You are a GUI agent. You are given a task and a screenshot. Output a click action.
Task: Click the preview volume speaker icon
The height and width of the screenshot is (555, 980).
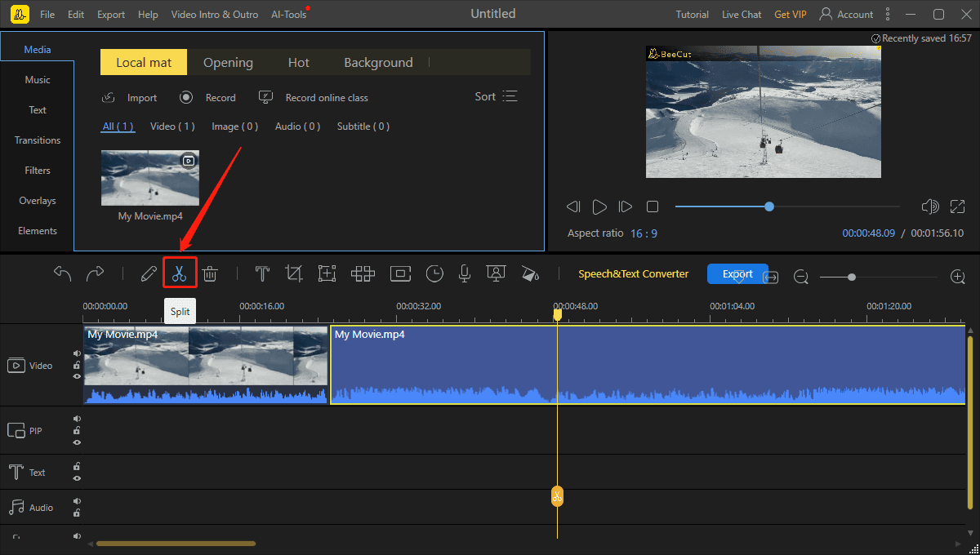(x=929, y=206)
